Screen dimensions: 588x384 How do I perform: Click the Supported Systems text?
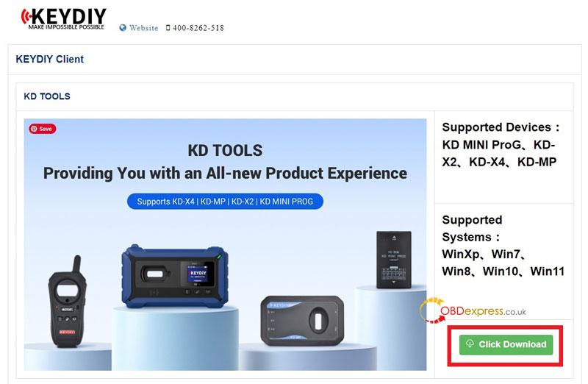[x=503, y=246]
